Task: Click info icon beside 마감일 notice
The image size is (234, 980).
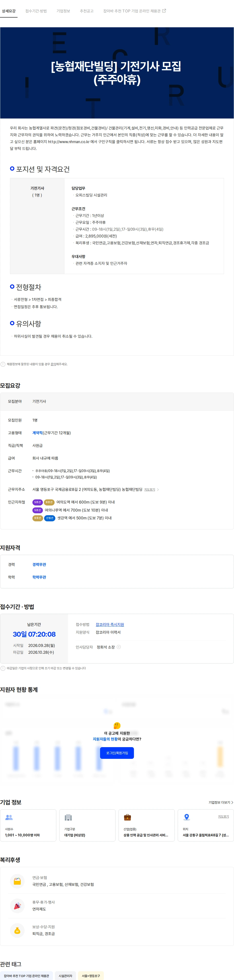Action: point(3,668)
